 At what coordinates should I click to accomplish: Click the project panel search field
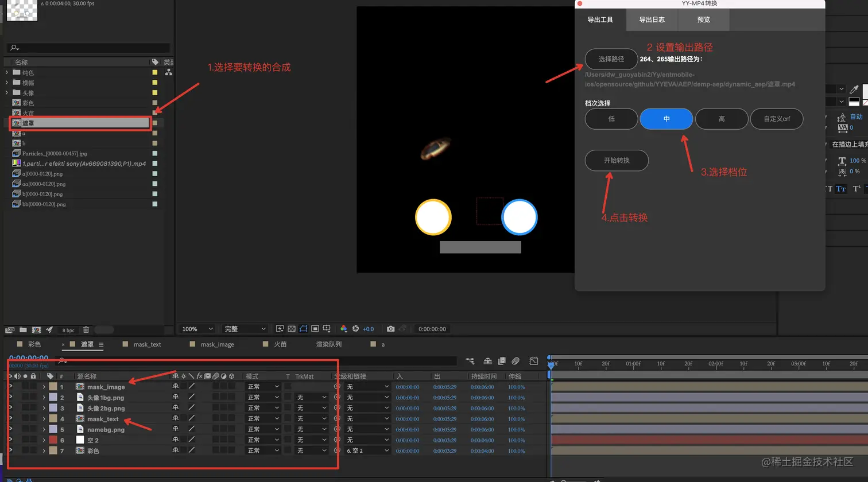click(x=89, y=48)
